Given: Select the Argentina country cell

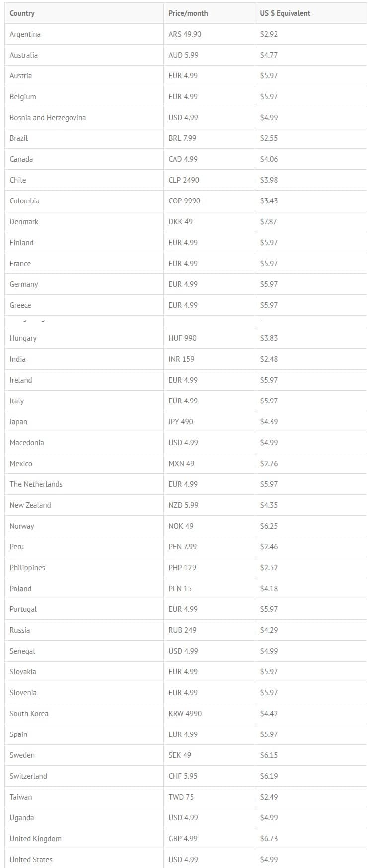Looking at the screenshot, I should point(84,34).
